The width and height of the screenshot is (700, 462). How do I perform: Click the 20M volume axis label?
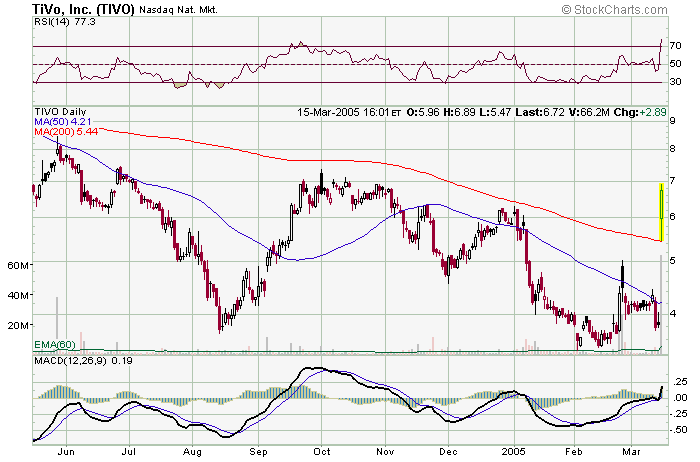[x=18, y=325]
